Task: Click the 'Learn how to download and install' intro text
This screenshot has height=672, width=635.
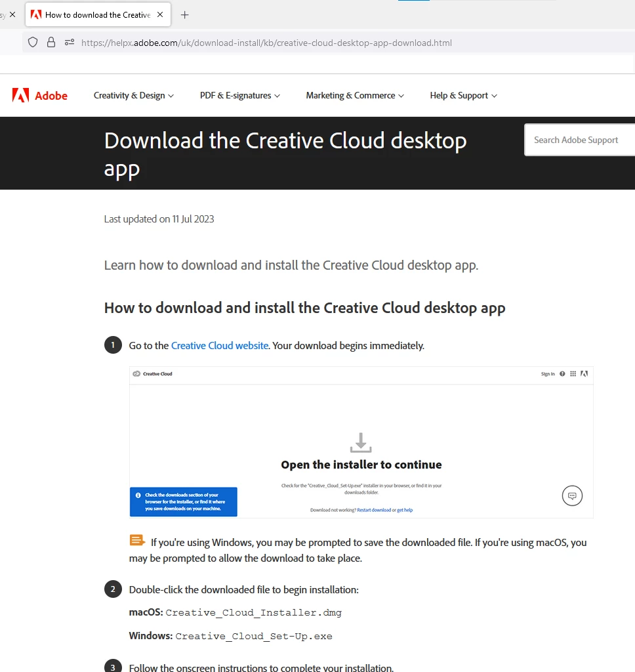Action: click(291, 265)
